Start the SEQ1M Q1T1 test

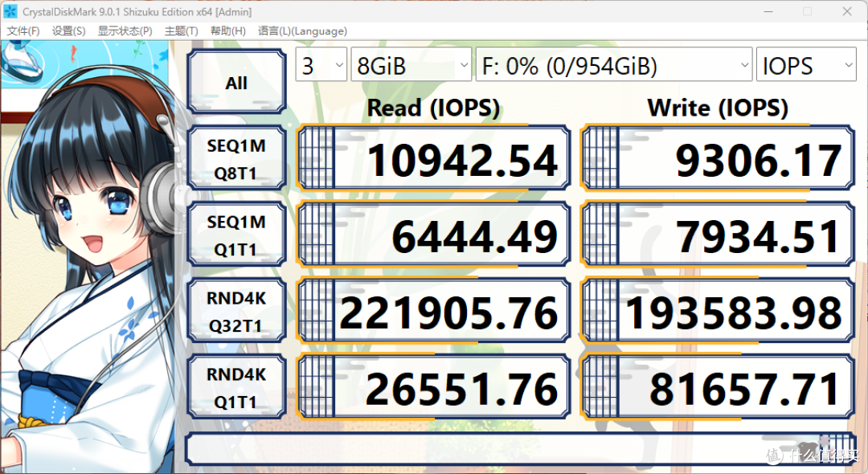point(236,235)
